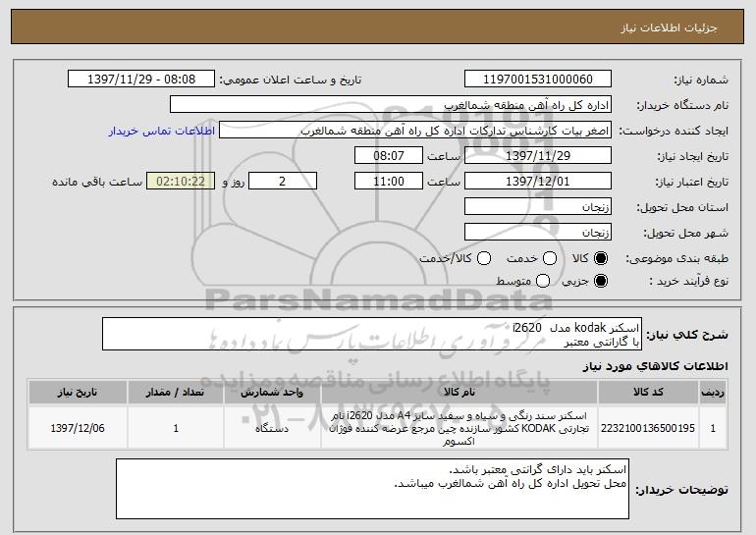Click the ردیف column header

click(713, 393)
